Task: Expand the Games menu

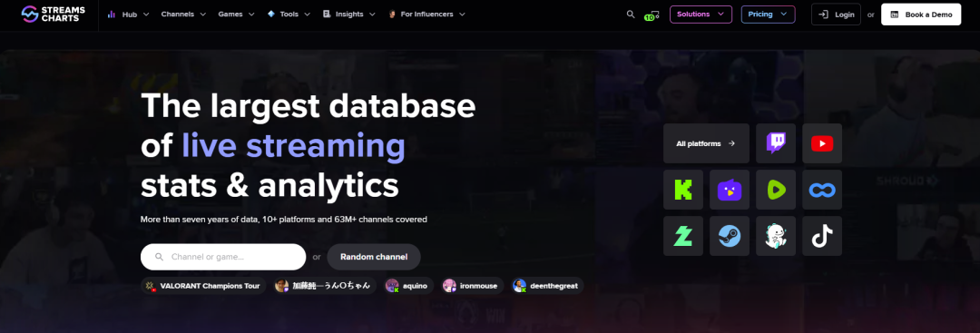Action: coord(236,14)
